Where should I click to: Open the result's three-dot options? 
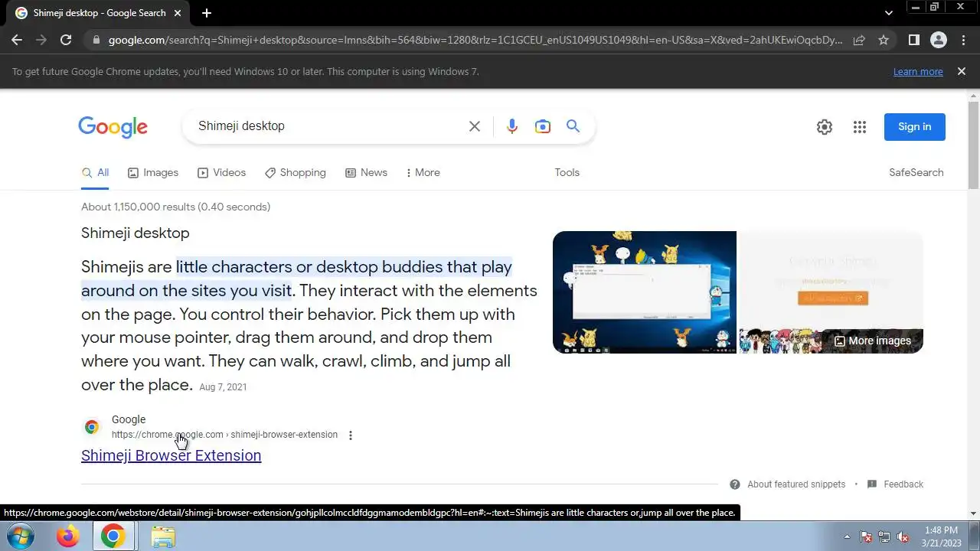point(351,435)
